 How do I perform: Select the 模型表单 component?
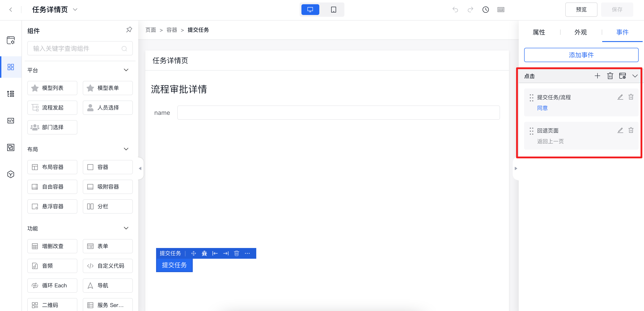pos(108,88)
